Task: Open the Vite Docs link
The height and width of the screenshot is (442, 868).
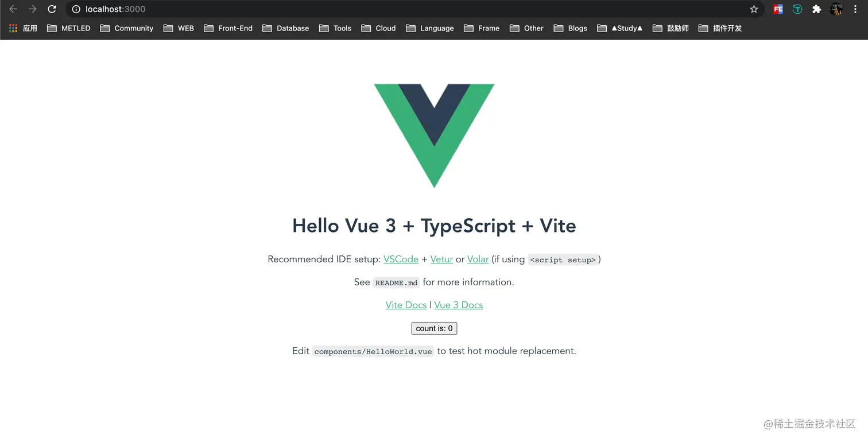Action: pyautogui.click(x=406, y=305)
